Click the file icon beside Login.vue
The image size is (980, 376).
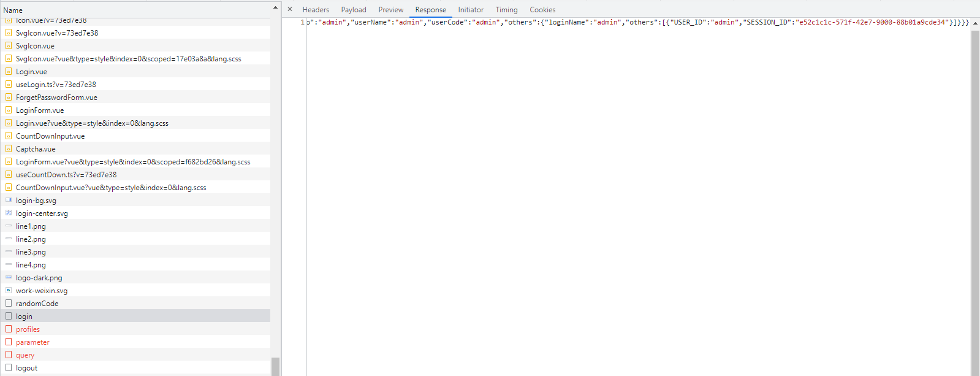click(x=9, y=72)
